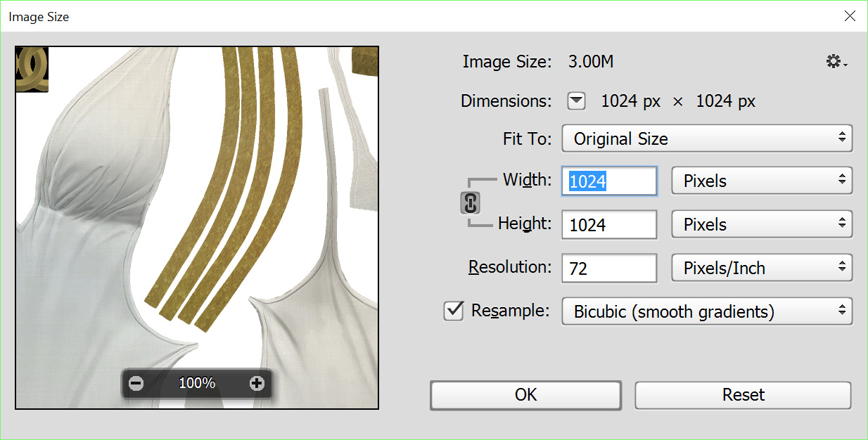Screen dimensions: 868x440
Task: Open the Width units Pixels dropdown
Action: 762,181
